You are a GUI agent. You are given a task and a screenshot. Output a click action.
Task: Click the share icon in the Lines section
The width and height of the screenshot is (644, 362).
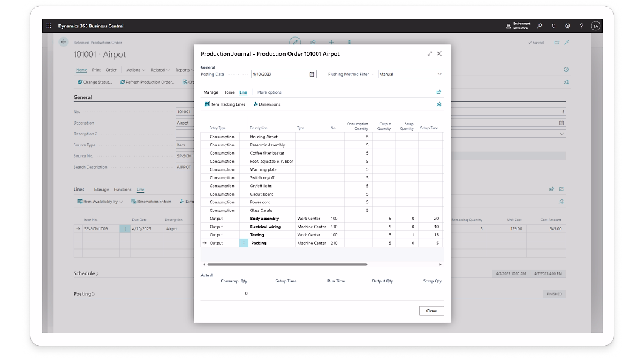[x=551, y=190]
